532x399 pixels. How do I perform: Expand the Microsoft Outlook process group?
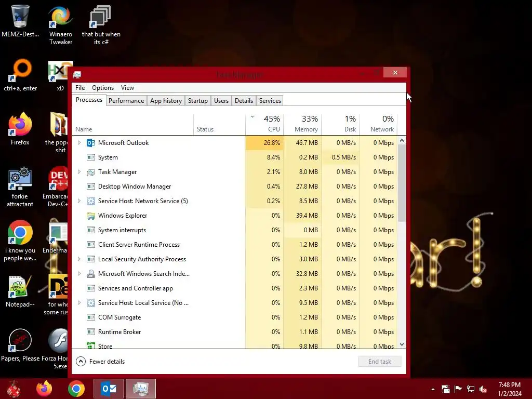click(x=79, y=143)
